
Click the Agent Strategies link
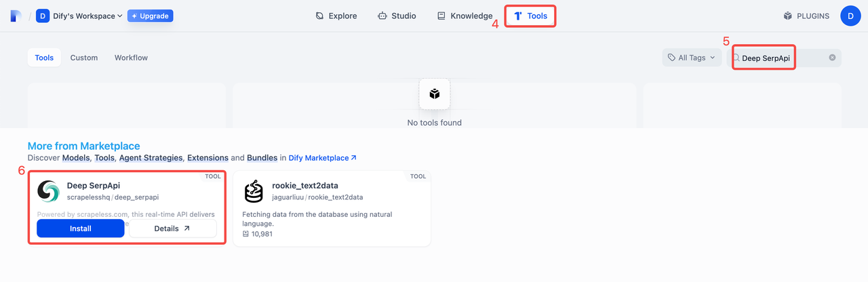(x=151, y=158)
